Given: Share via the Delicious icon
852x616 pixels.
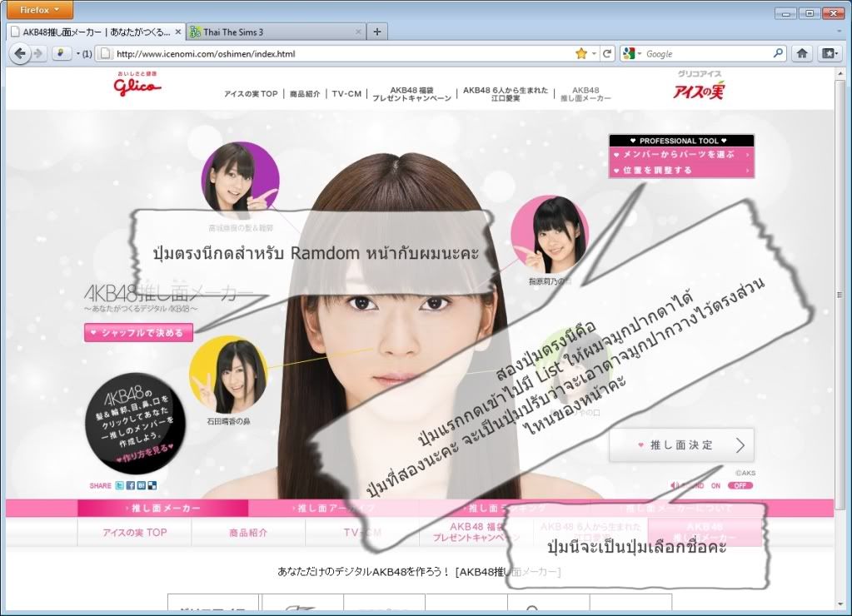Looking at the screenshot, I should click(x=152, y=485).
